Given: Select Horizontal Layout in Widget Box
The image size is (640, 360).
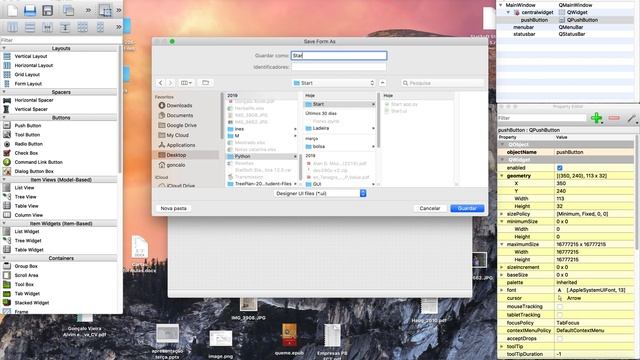Looking at the screenshot, I should point(33,65).
